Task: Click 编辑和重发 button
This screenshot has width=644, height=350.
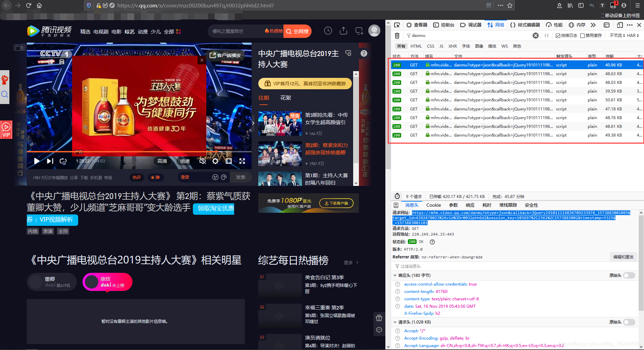Action: pyautogui.click(x=623, y=257)
